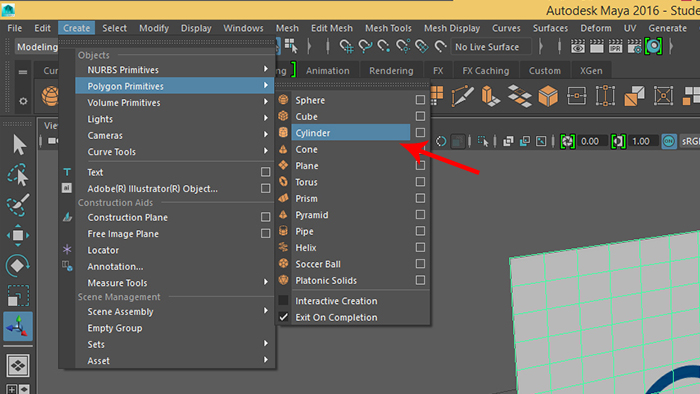The image size is (700, 394).
Task: Select the arrow Select tool
Action: (19, 145)
